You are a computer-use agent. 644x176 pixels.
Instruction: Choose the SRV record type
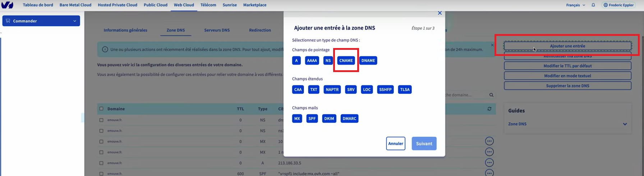(351, 90)
